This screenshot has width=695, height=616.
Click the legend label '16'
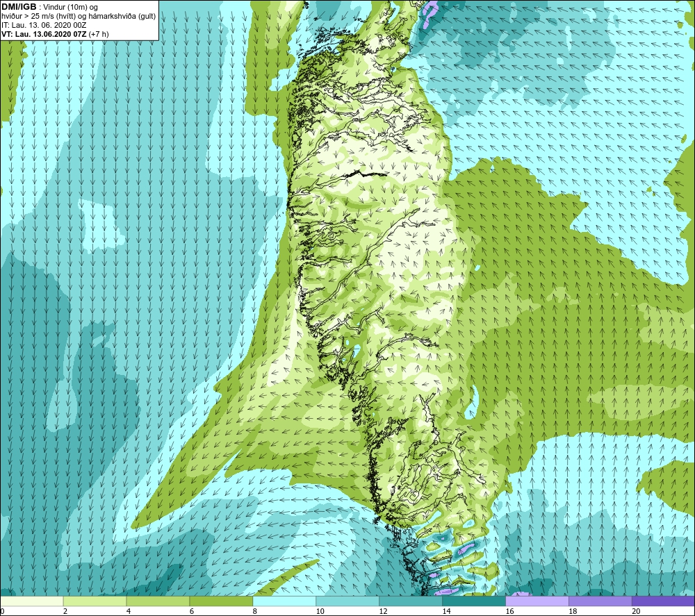509,611
